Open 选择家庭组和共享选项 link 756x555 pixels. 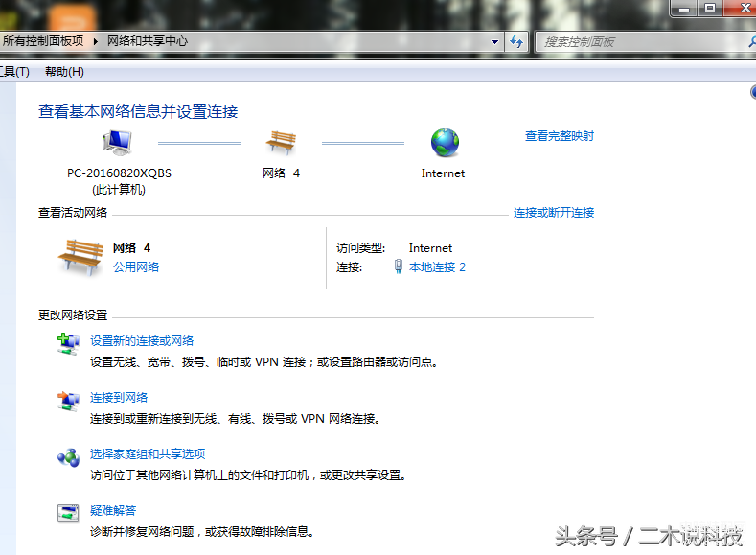148,453
